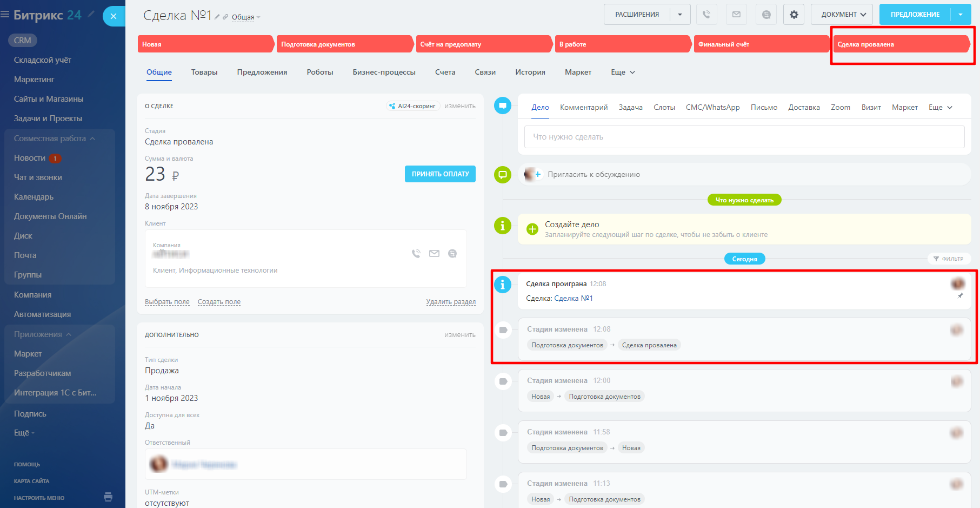Open Новости in the sidebar

[30, 158]
